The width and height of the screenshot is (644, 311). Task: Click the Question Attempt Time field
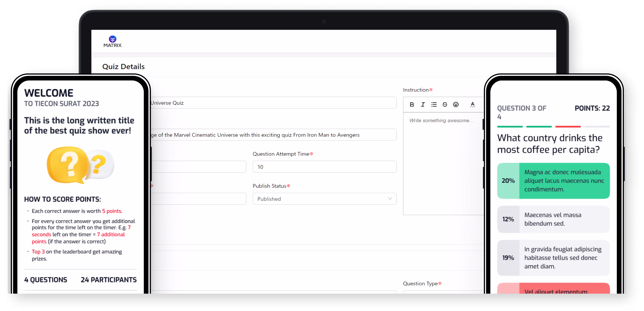[x=324, y=167]
